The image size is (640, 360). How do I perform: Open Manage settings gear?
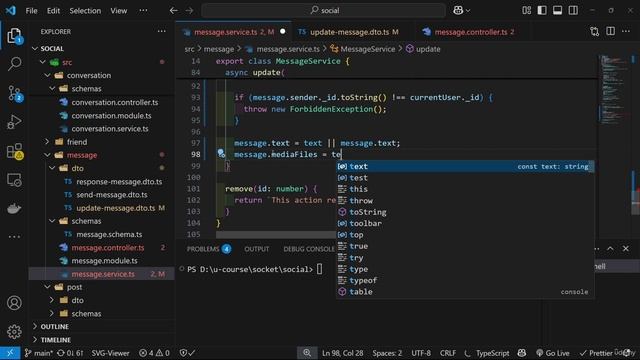coord(14,331)
